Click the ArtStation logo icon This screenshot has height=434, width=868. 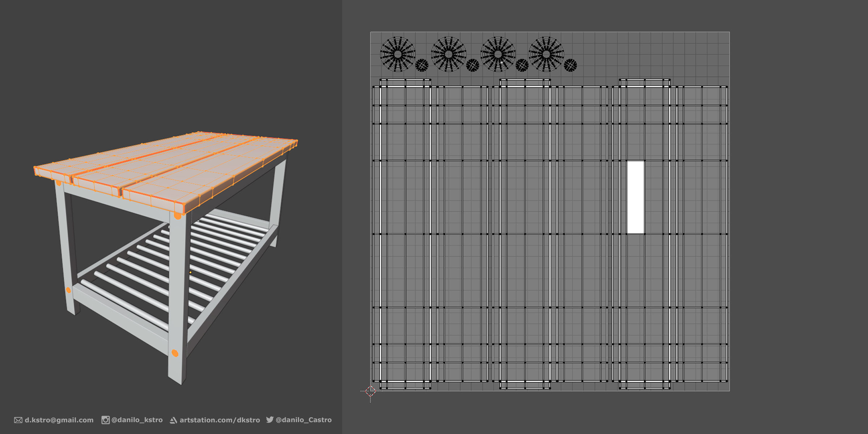click(173, 420)
